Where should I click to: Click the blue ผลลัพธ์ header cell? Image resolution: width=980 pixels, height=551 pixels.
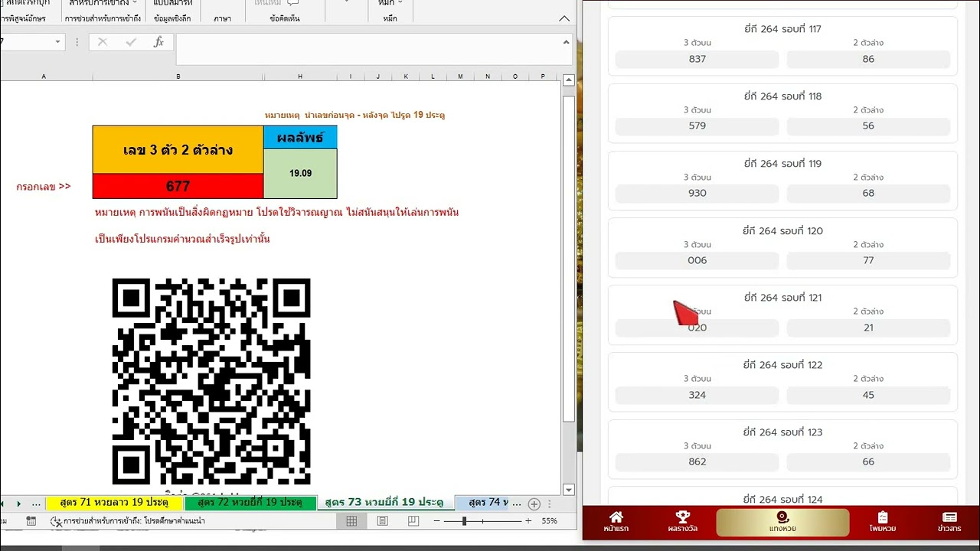point(300,138)
